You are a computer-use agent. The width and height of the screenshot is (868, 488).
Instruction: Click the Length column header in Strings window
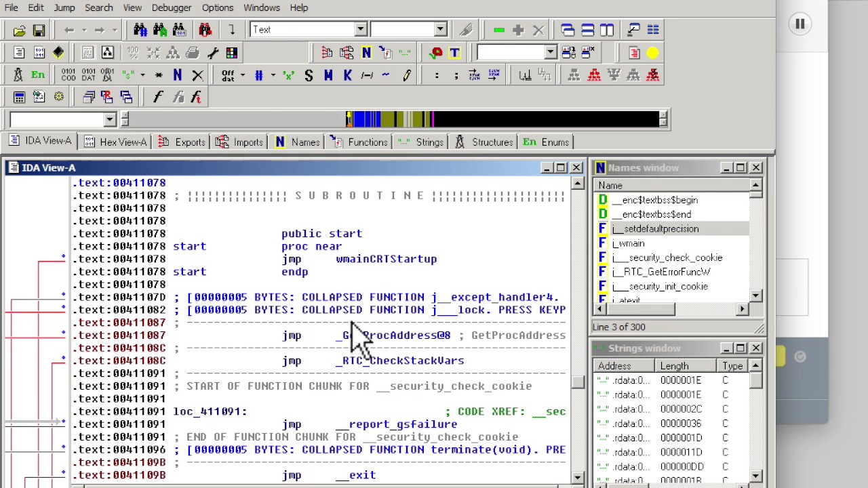click(687, 366)
